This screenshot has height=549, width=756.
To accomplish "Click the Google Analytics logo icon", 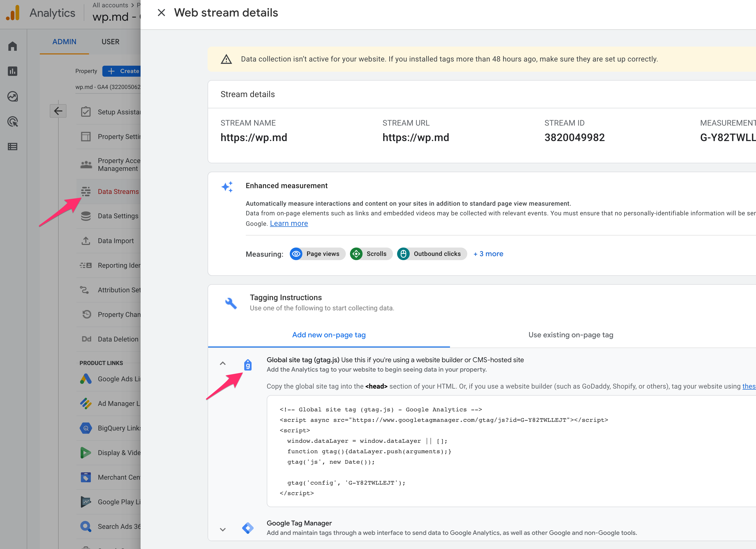I will 13,13.
